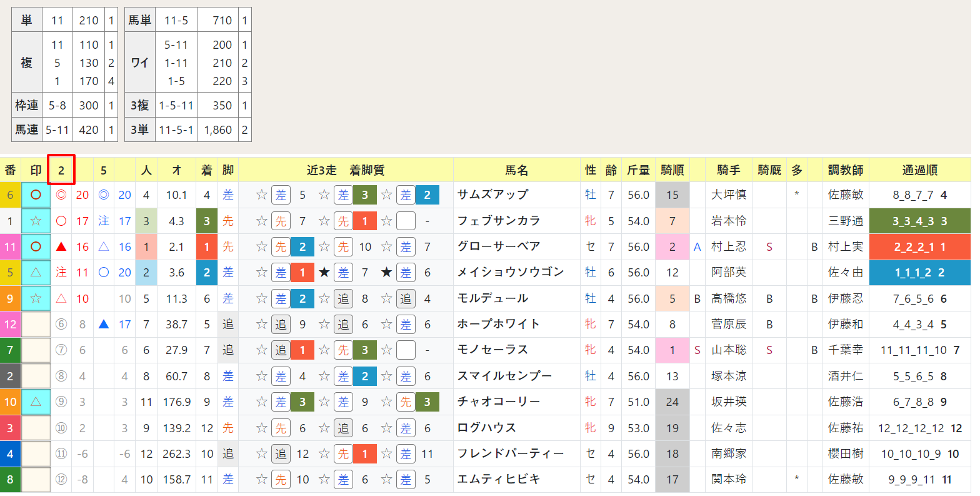Screen dimensions: 980x496
Task: Click the red 注 mark in メイショウソウゴン row
Action: tap(61, 273)
